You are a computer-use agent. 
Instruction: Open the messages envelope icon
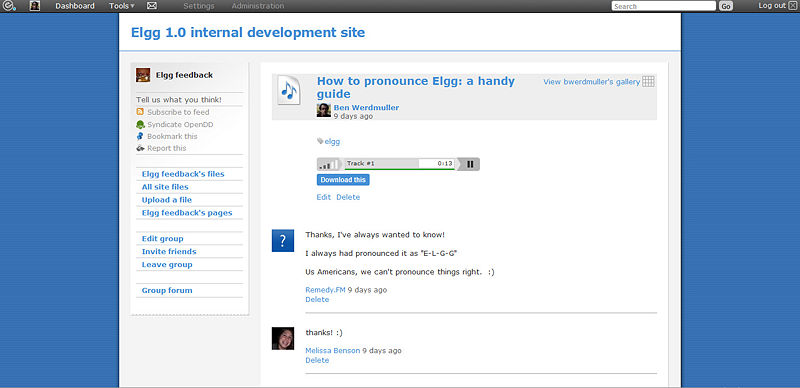tap(152, 6)
